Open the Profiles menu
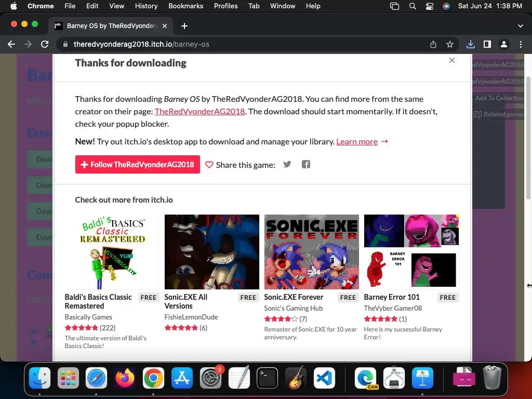Screen dimensions: 532x399 pos(225,6)
